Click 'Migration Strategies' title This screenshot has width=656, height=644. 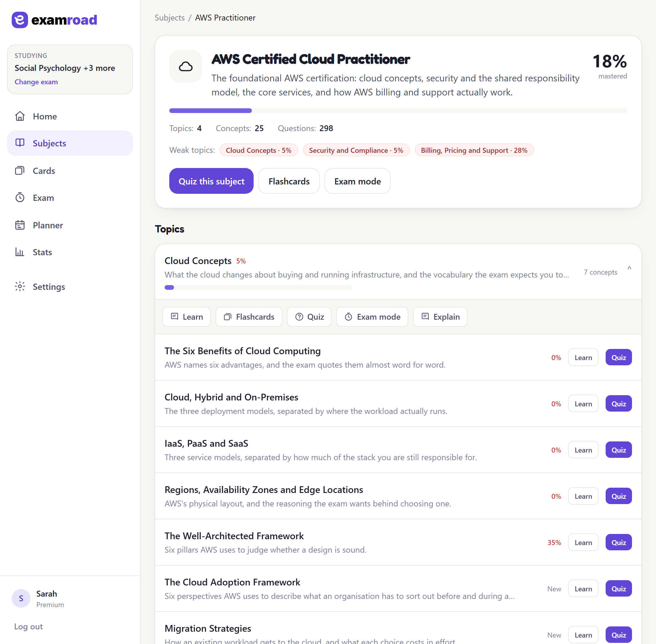(208, 628)
